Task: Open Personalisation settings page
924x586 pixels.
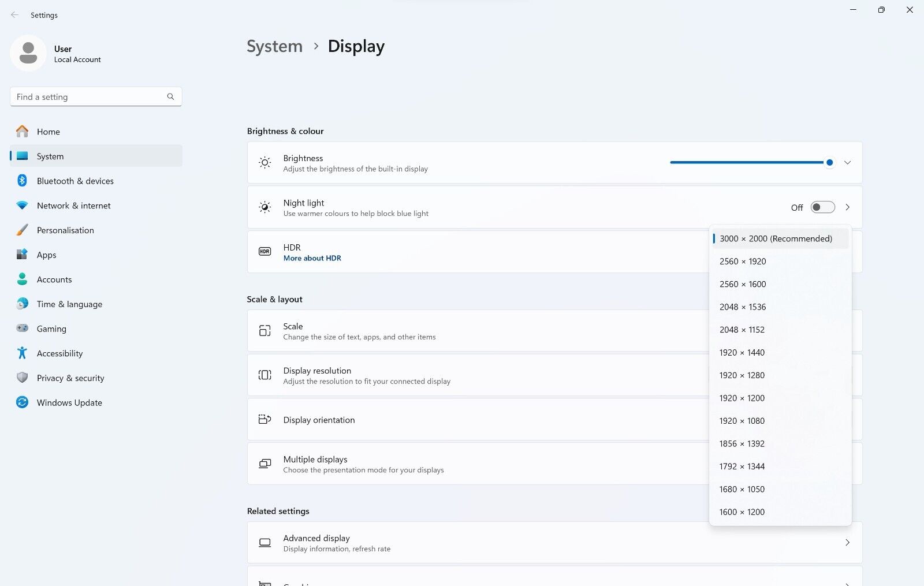Action: 96,230
